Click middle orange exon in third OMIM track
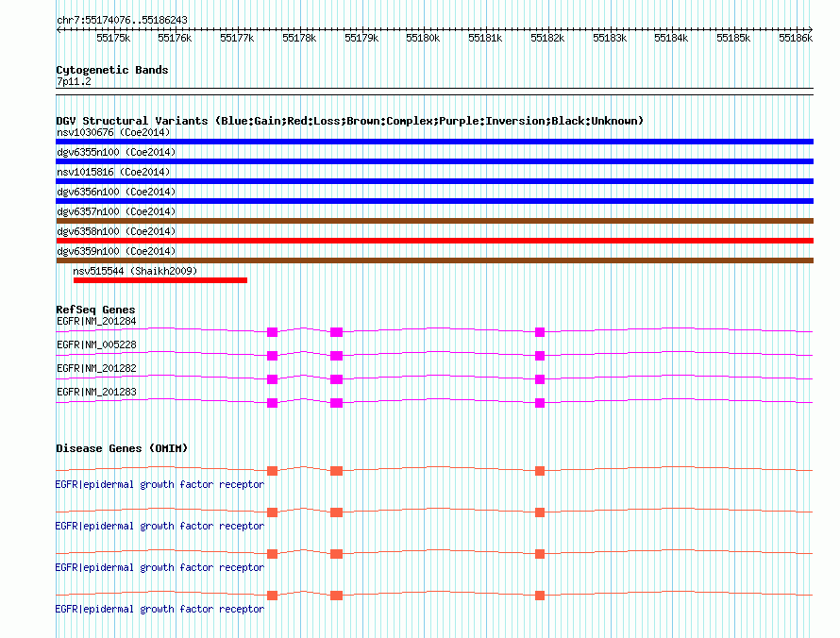 336,554
